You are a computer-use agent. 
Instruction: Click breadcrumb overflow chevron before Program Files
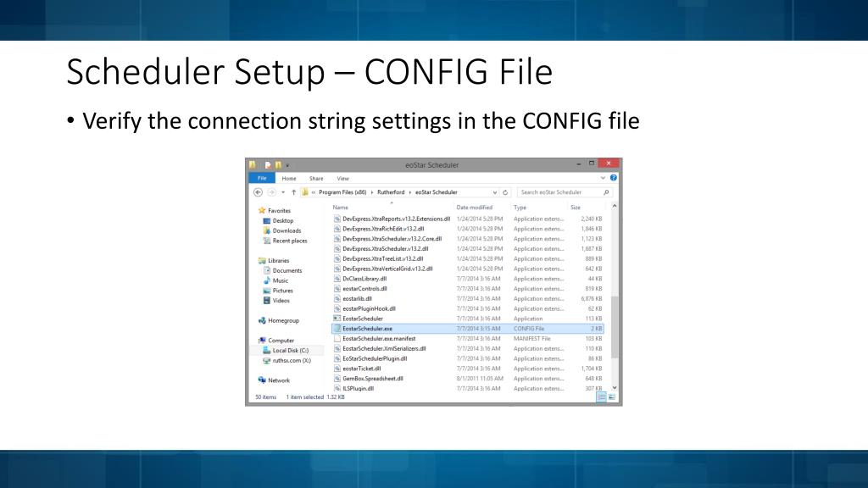click(314, 192)
